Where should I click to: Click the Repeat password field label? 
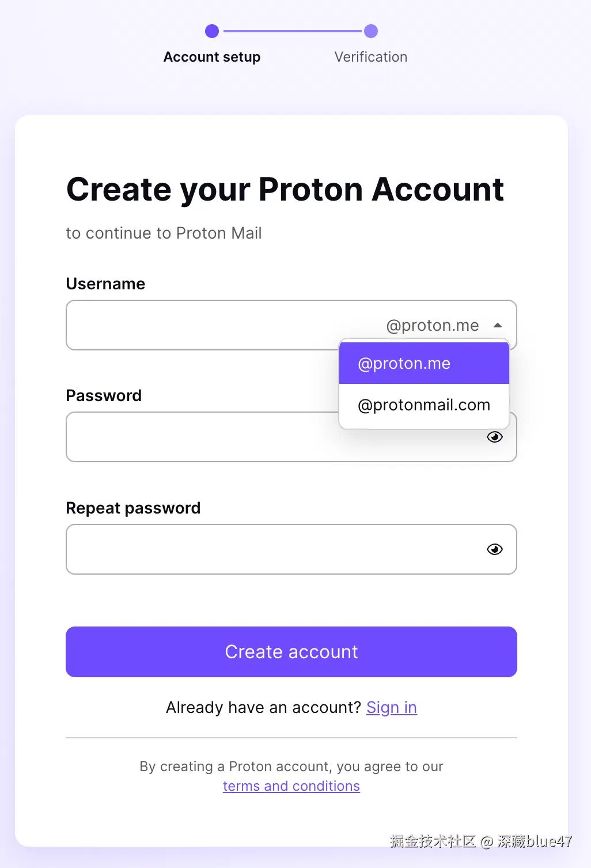(x=133, y=508)
